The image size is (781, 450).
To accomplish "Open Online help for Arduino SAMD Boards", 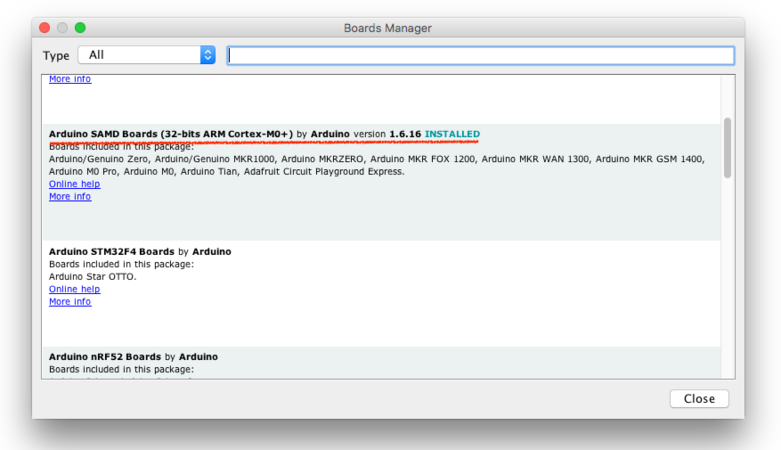I will (x=74, y=184).
